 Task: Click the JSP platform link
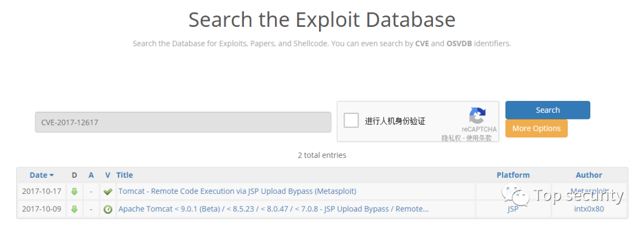[513, 209]
